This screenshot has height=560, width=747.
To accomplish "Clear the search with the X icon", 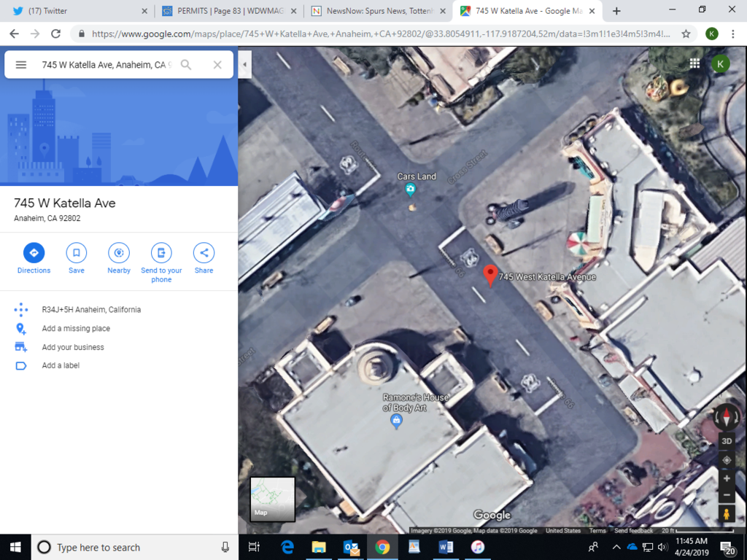I will pos(217,65).
